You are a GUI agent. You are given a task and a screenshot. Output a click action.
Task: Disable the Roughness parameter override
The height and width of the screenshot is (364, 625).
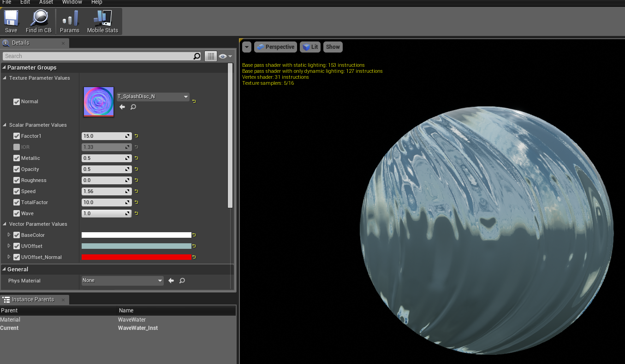pos(17,180)
